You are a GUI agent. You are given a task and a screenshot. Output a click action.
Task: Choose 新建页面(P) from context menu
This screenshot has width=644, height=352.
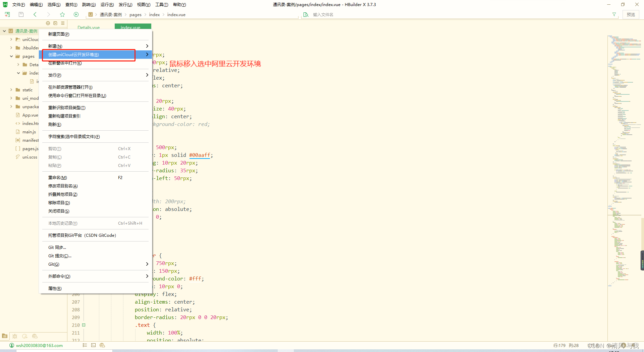coord(96,34)
